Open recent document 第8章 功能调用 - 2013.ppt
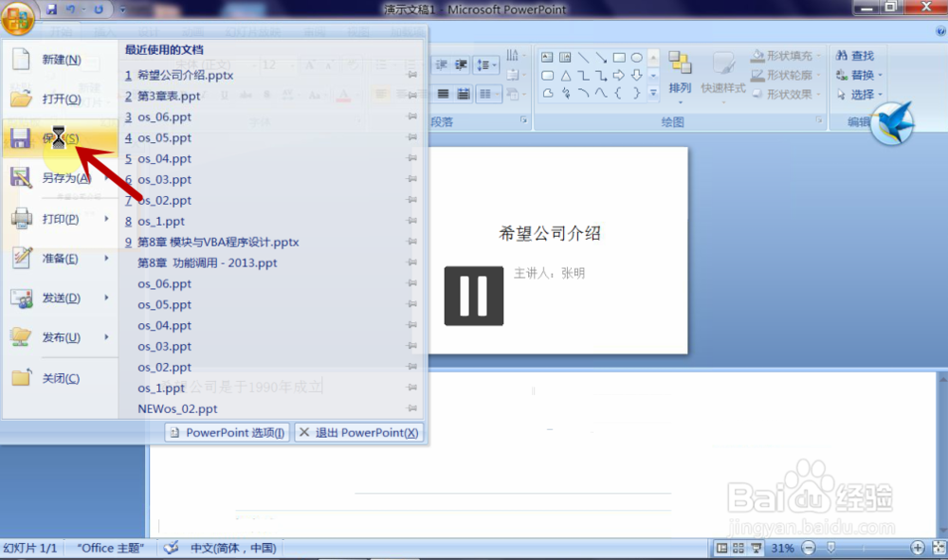The image size is (948, 560). (x=208, y=262)
